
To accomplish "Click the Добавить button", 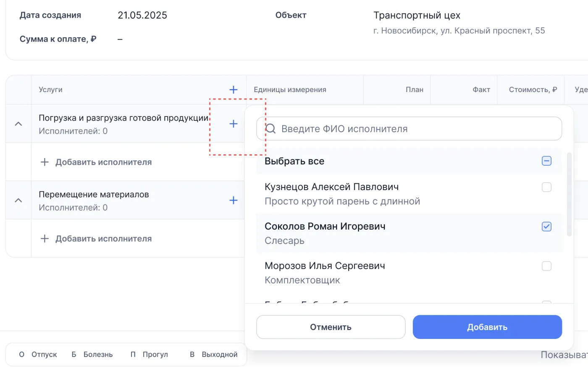I will tap(487, 327).
